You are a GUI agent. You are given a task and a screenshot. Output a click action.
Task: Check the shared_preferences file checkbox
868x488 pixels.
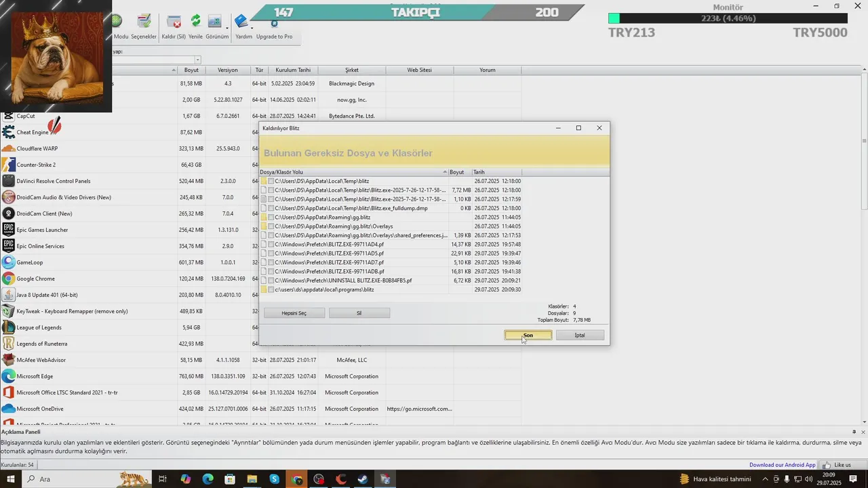pyautogui.click(x=271, y=235)
